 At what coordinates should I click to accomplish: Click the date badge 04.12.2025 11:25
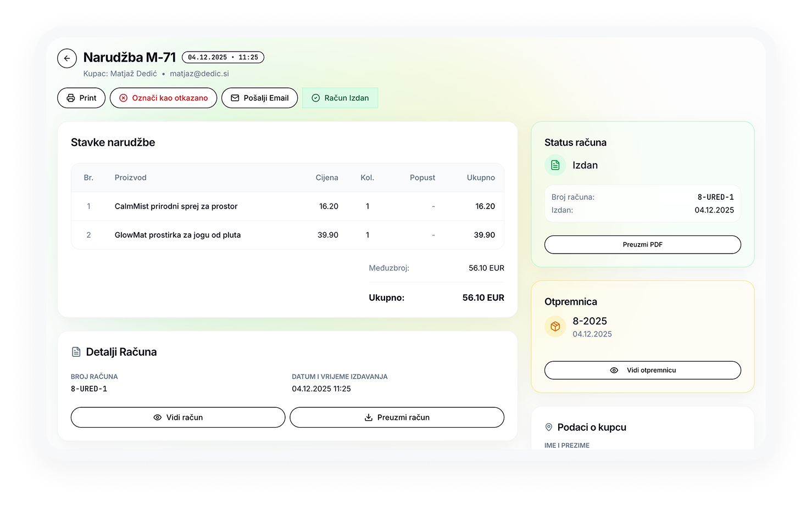point(223,57)
